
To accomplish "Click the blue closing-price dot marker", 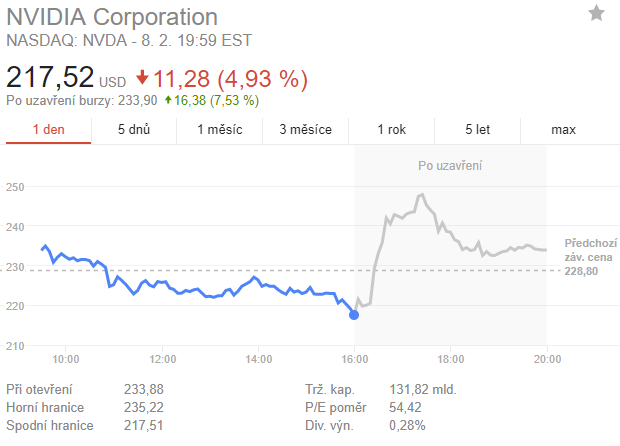I will point(353,315).
